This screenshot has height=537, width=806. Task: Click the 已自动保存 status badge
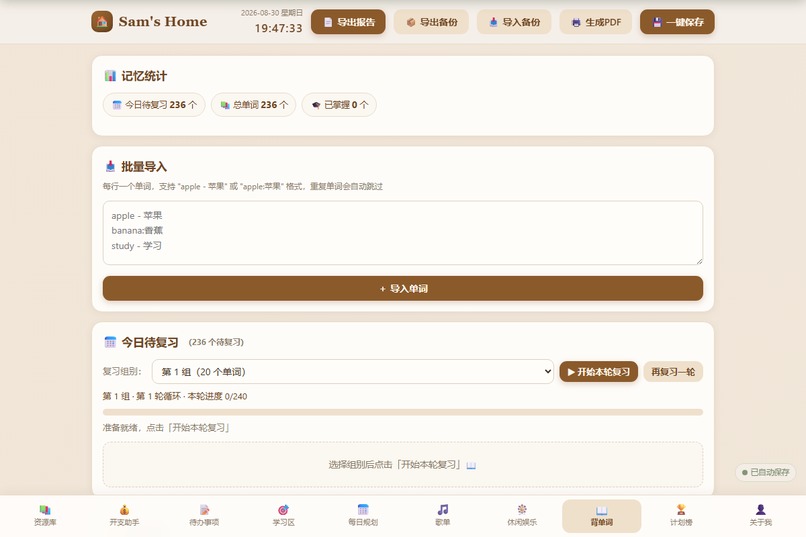765,472
